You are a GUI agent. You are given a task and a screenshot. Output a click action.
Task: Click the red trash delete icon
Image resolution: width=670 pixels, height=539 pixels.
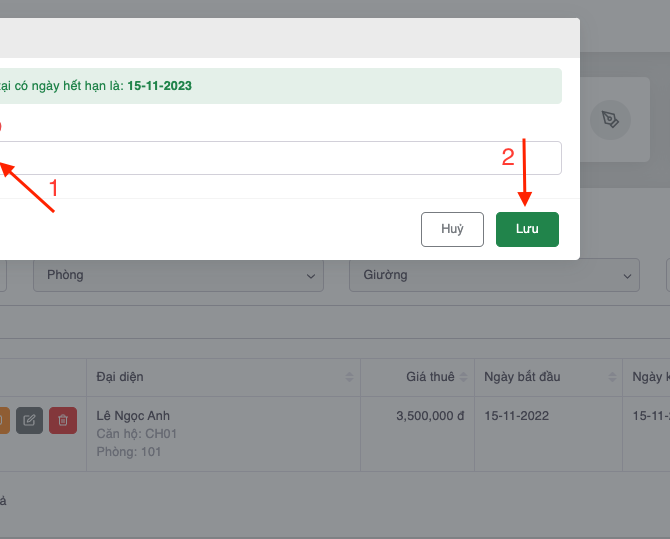pyautogui.click(x=63, y=420)
